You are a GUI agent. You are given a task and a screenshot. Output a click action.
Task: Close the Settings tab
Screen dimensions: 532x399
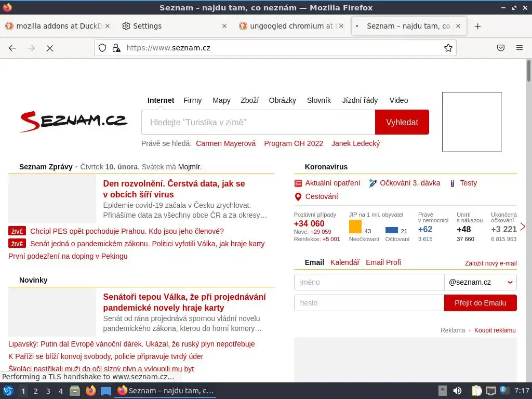(224, 26)
